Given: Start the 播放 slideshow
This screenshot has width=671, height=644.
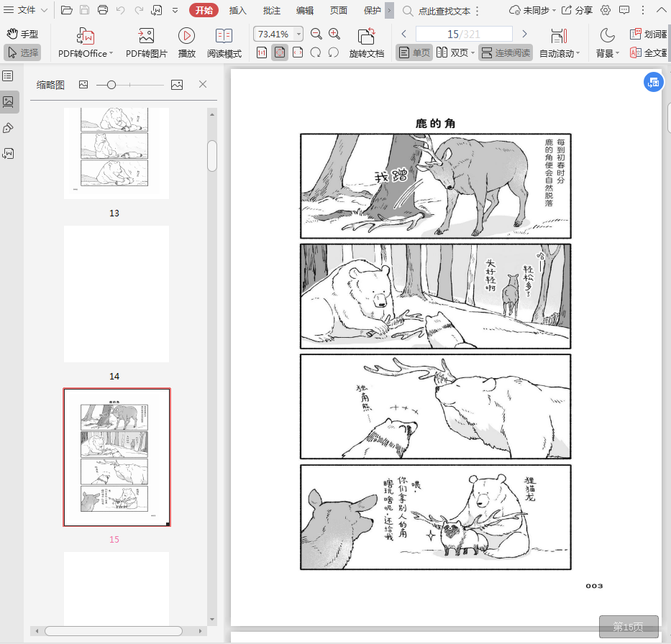Looking at the screenshot, I should [186, 42].
